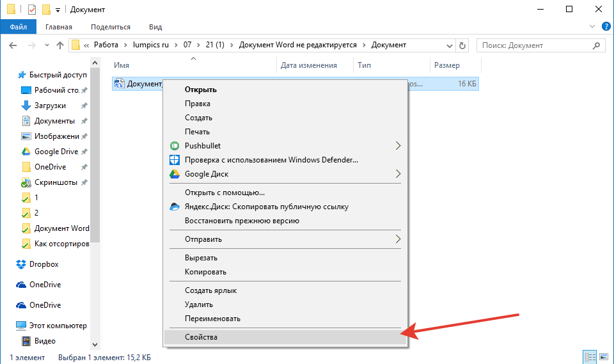Click the Windows Defender shield icon

175,160
